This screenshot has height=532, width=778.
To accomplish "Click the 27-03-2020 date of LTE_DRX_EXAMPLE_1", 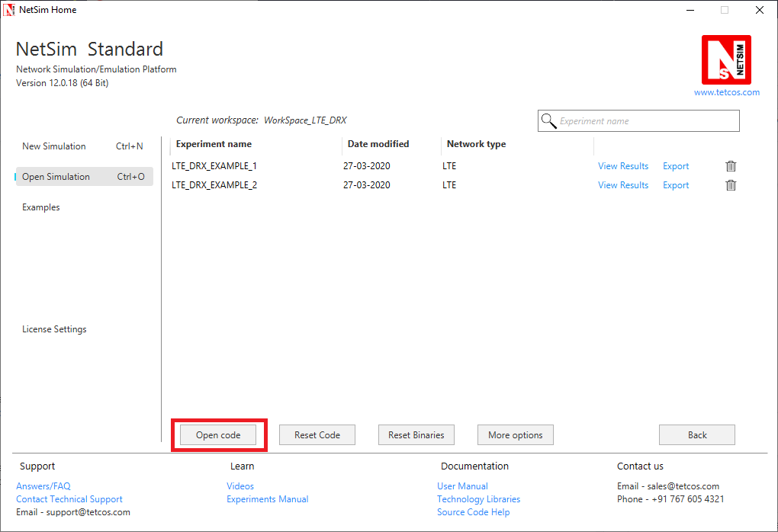I will [x=367, y=166].
